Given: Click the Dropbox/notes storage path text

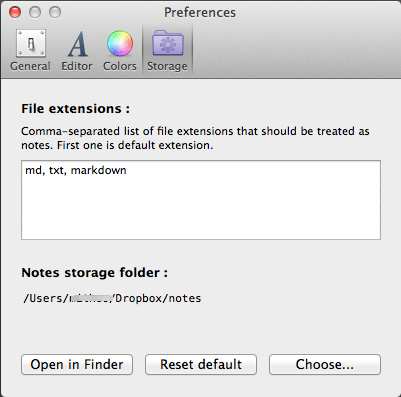Looking at the screenshot, I should tap(112, 298).
